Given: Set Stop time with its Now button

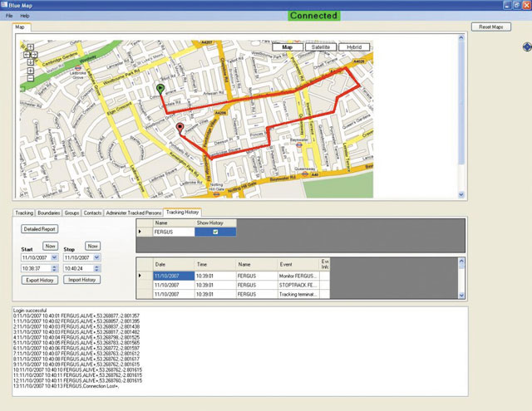Looking at the screenshot, I should [92, 246].
